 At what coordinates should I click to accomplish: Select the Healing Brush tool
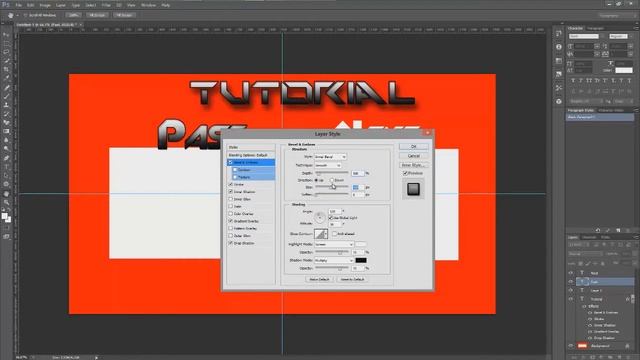pyautogui.click(x=6, y=87)
